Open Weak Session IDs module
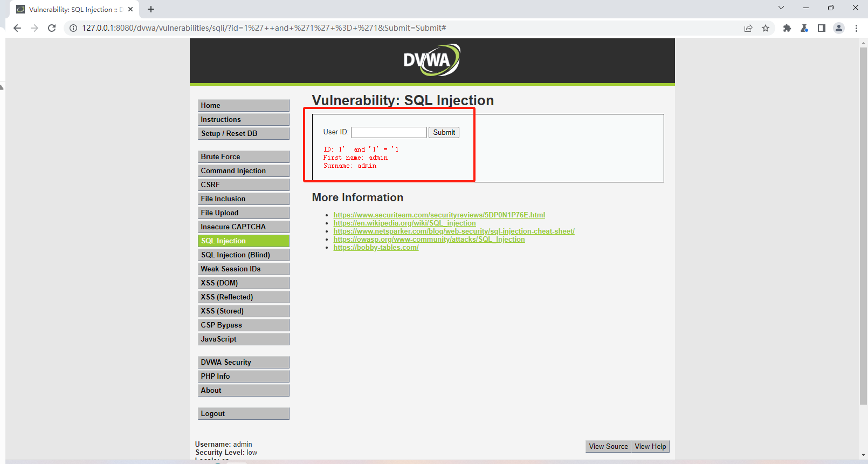868x464 pixels. click(x=244, y=269)
